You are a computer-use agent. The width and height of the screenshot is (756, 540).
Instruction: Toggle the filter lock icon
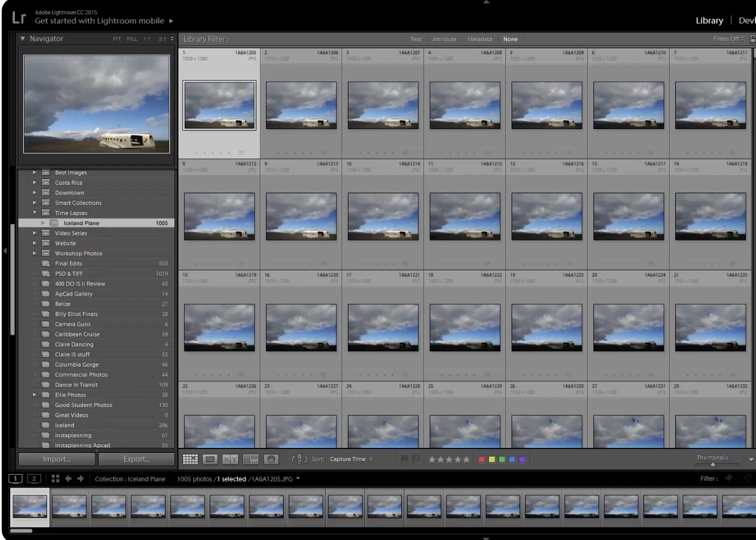tap(752, 39)
